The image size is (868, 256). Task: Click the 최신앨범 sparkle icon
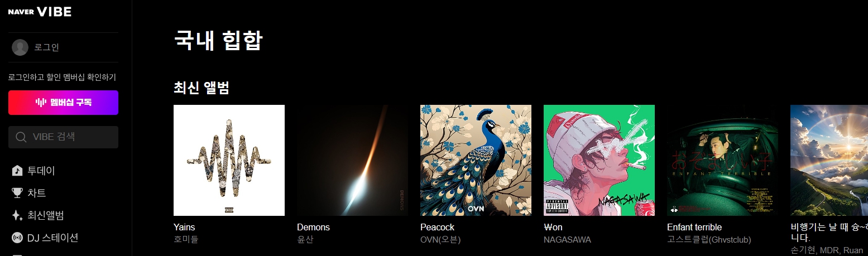tap(17, 215)
